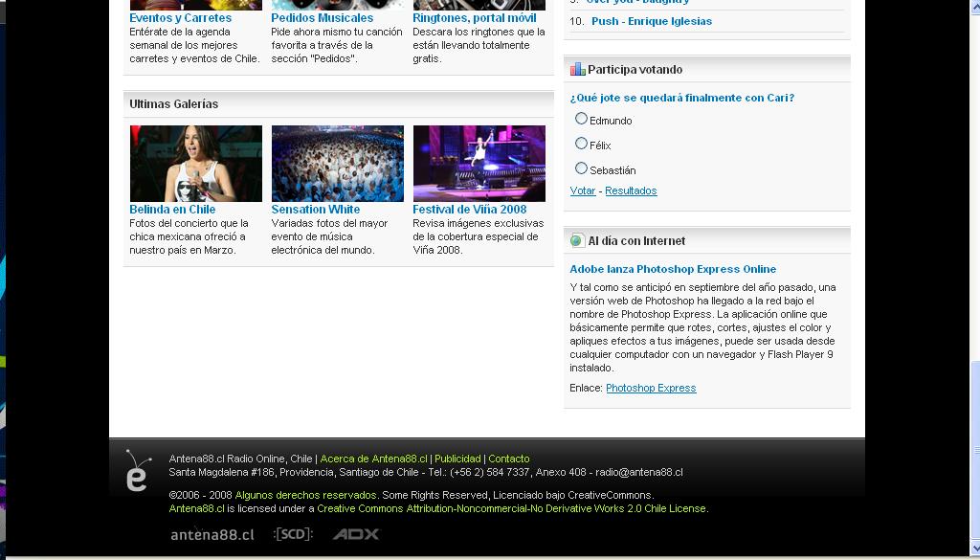Open Antena88.cl link in license line
This screenshot has height=560, width=980.
pos(196,508)
